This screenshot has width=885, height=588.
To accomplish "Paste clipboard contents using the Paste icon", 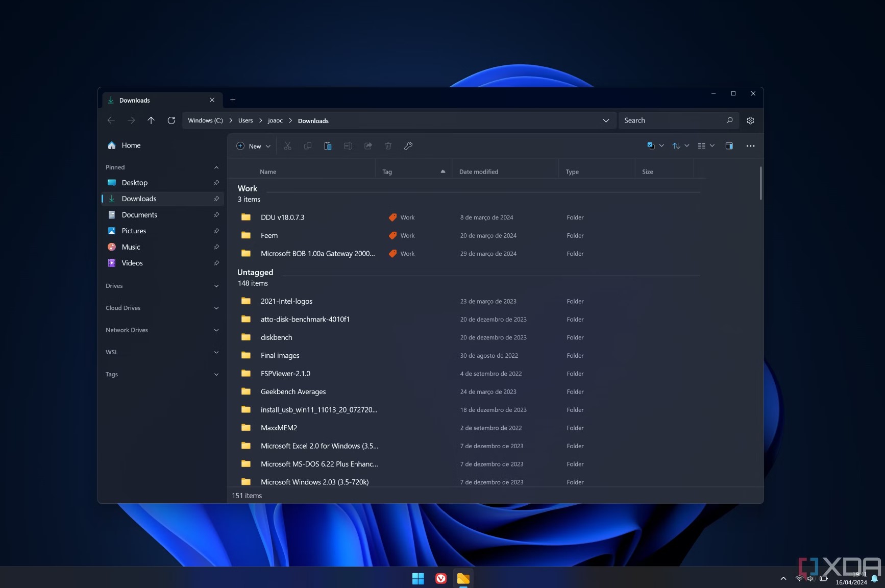I will (328, 146).
